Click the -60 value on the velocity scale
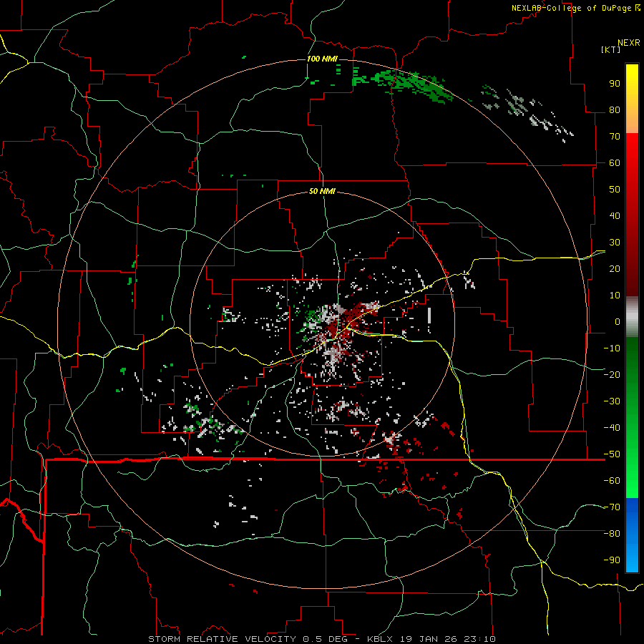Viewport: 644px width, 644px height. [612, 481]
